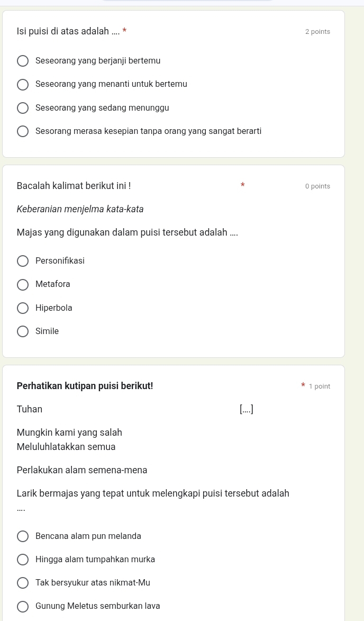Choose Personifikasi as the majas

23,261
